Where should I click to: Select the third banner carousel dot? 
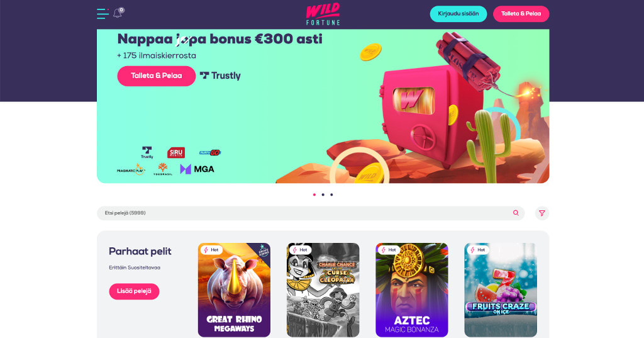332,194
